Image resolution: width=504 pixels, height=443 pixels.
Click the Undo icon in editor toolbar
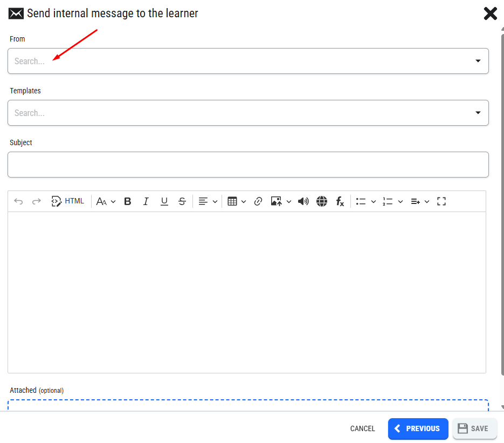[x=18, y=201]
